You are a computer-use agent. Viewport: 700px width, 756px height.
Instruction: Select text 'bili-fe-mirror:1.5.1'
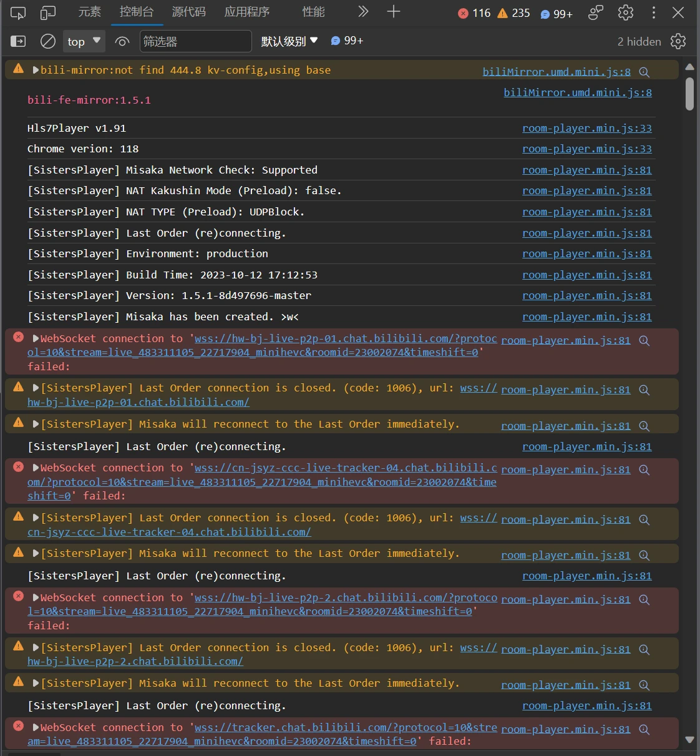89,100
